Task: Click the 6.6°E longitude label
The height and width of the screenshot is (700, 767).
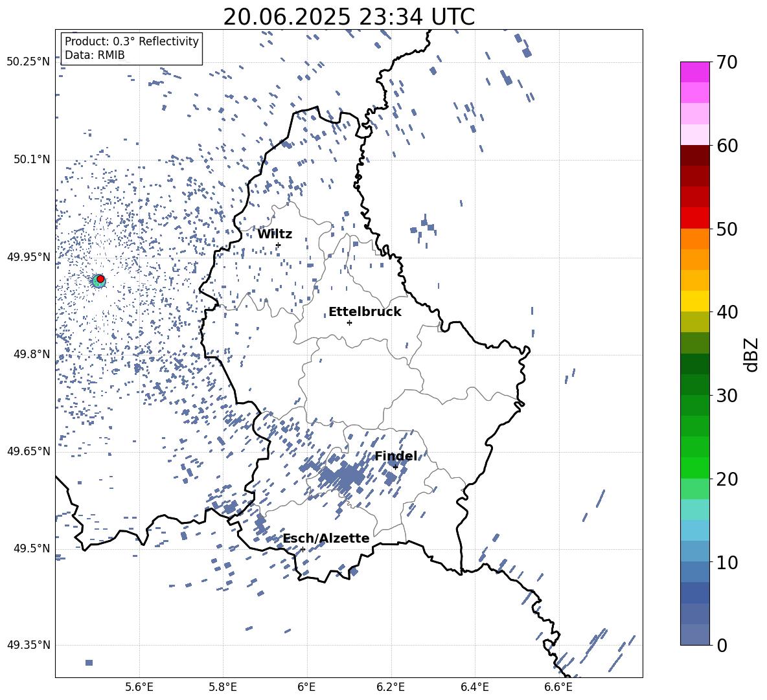Action: (x=558, y=687)
